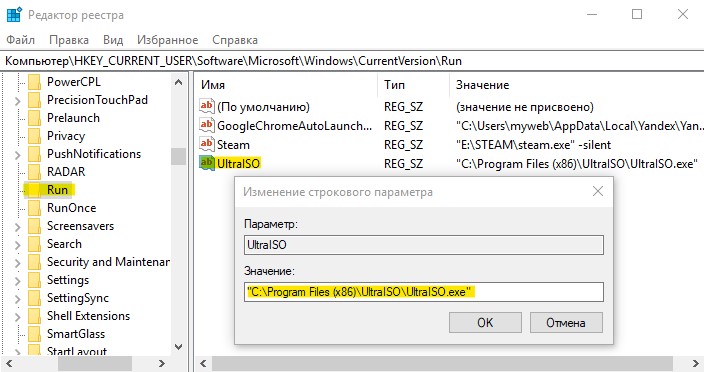Click OK in the string edit dialog
The image size is (704, 372).
point(485,323)
